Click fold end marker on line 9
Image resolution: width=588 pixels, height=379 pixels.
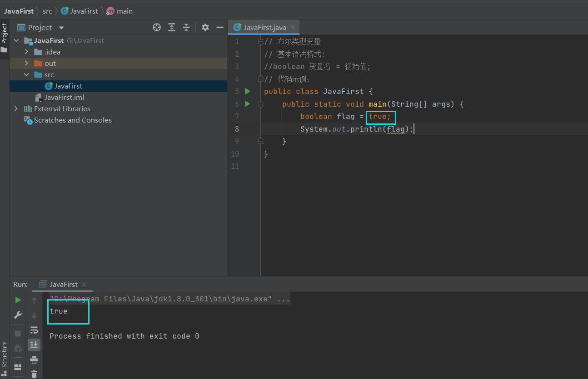pyautogui.click(x=260, y=141)
